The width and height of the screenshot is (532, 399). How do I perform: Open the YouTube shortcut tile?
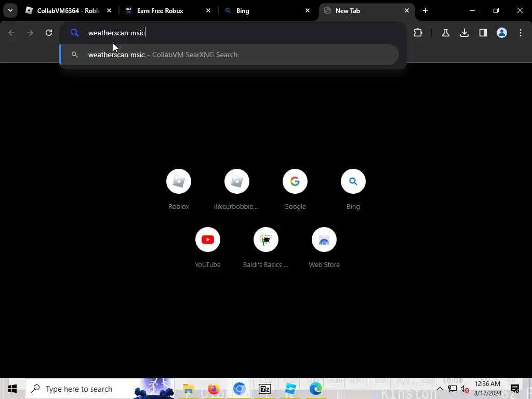[x=208, y=248]
